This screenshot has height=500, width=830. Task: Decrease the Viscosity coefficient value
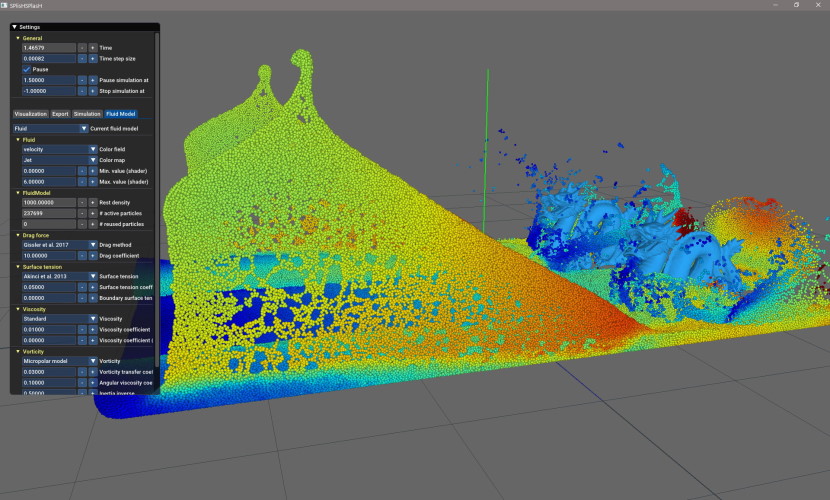82,329
